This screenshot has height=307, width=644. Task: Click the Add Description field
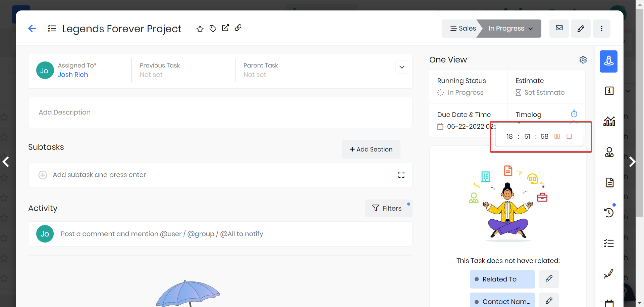(65, 112)
